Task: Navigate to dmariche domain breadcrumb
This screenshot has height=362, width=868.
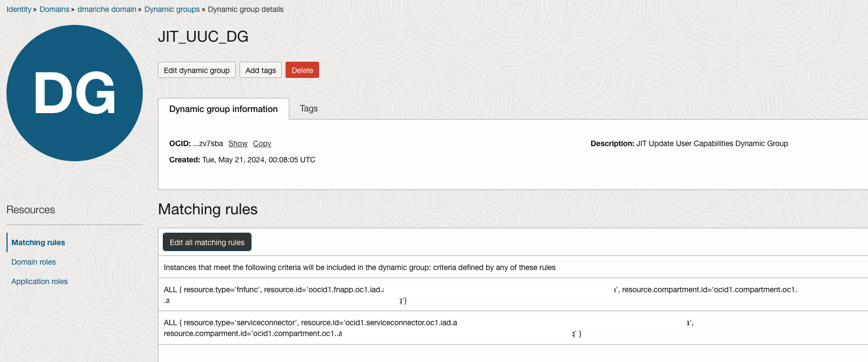Action: click(107, 9)
